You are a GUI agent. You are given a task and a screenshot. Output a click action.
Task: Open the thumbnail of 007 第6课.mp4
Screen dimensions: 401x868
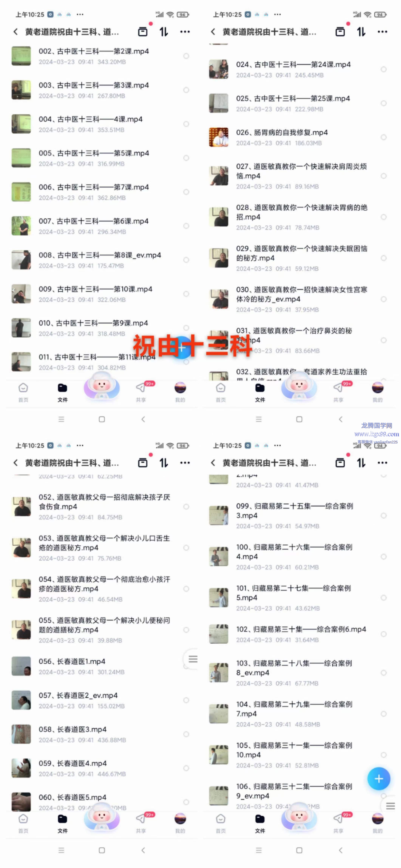coord(21,226)
